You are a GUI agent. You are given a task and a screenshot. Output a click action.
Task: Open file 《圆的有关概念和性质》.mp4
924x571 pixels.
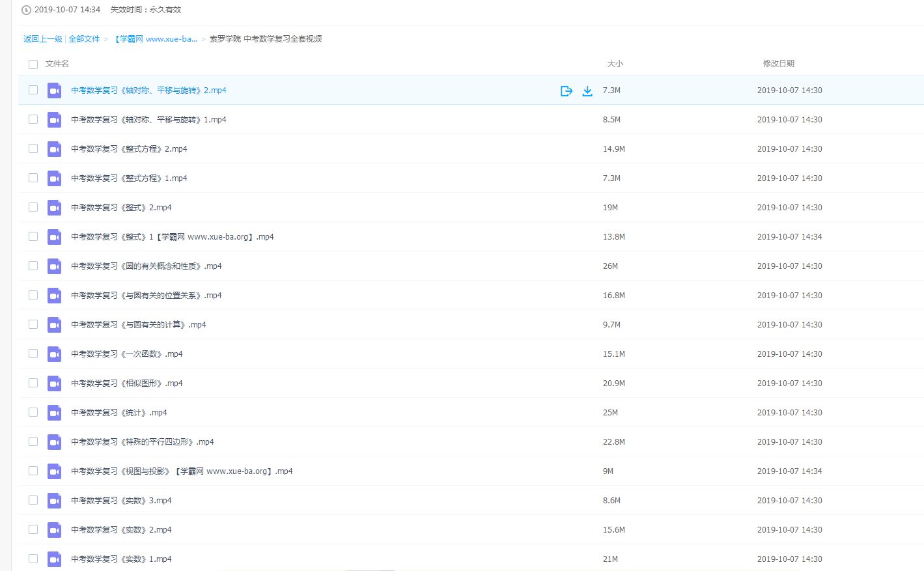coord(147,266)
